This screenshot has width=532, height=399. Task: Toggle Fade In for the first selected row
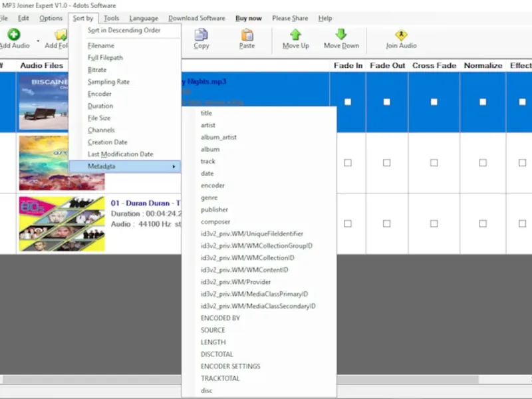pos(348,102)
